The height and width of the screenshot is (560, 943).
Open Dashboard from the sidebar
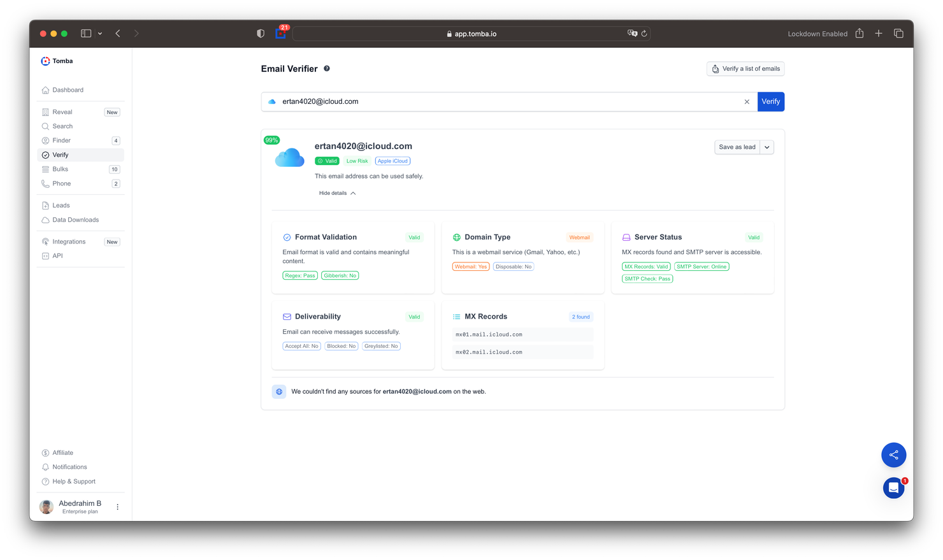click(68, 90)
